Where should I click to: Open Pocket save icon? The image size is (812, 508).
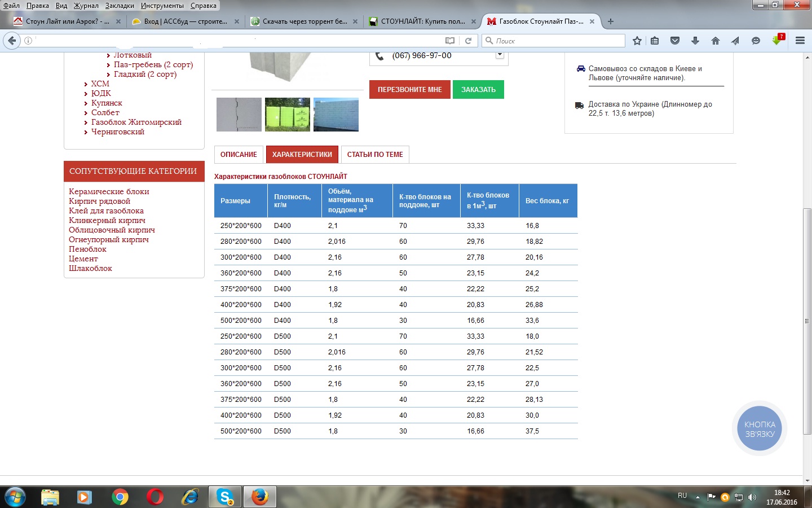675,41
